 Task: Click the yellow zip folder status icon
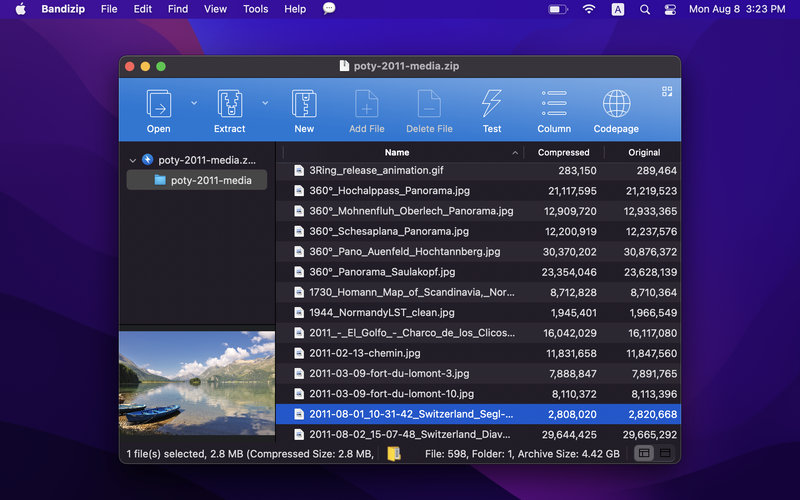click(x=394, y=454)
